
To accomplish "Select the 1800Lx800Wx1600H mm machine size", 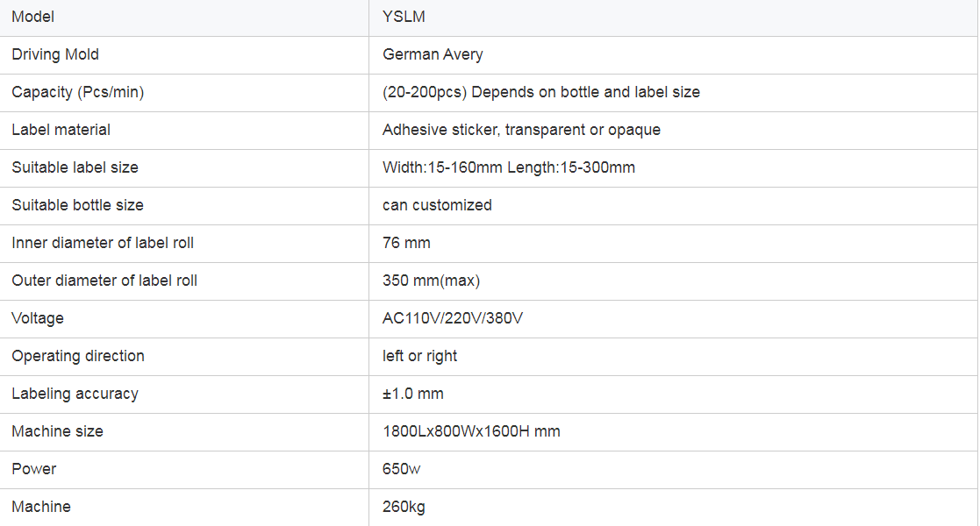I will click(471, 431).
